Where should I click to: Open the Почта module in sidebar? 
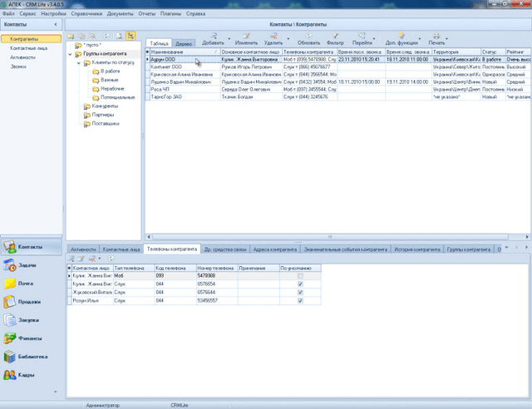(x=23, y=284)
